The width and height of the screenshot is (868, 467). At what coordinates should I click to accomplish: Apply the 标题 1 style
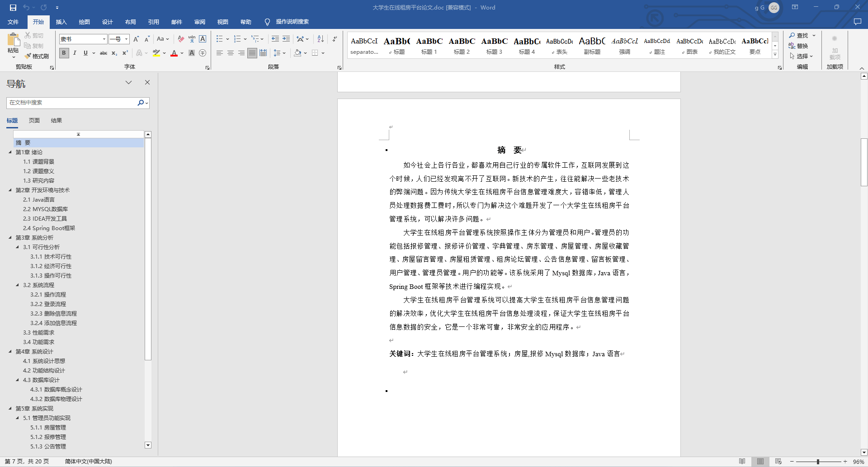[429, 45]
